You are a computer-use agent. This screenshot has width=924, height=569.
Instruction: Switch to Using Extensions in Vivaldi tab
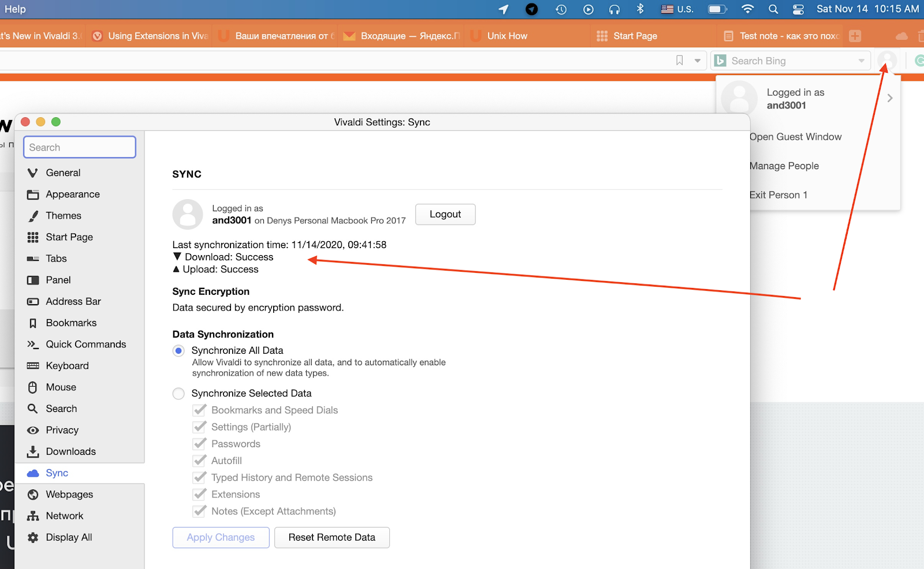(x=149, y=36)
